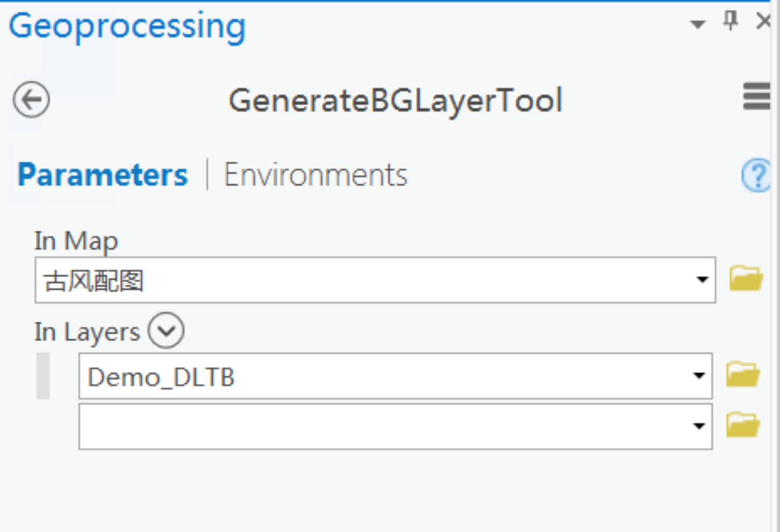Click the folder icon beside the empty layer row
The width and height of the screenshot is (780, 532).
pos(743,425)
